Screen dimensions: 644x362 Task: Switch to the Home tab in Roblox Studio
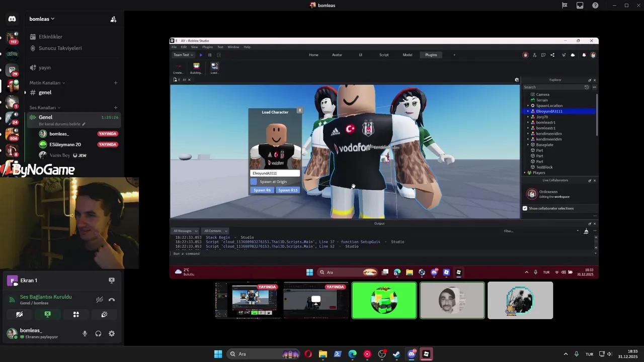pyautogui.click(x=313, y=55)
